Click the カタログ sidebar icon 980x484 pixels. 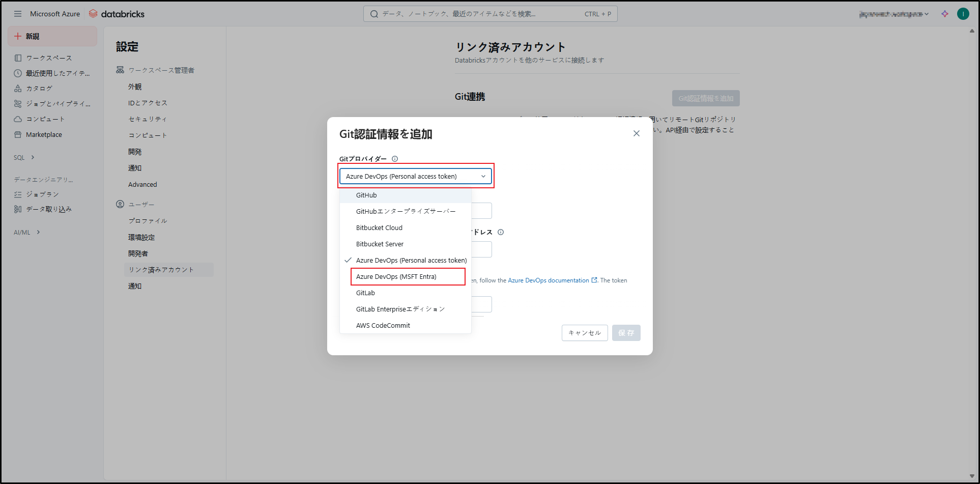point(18,89)
